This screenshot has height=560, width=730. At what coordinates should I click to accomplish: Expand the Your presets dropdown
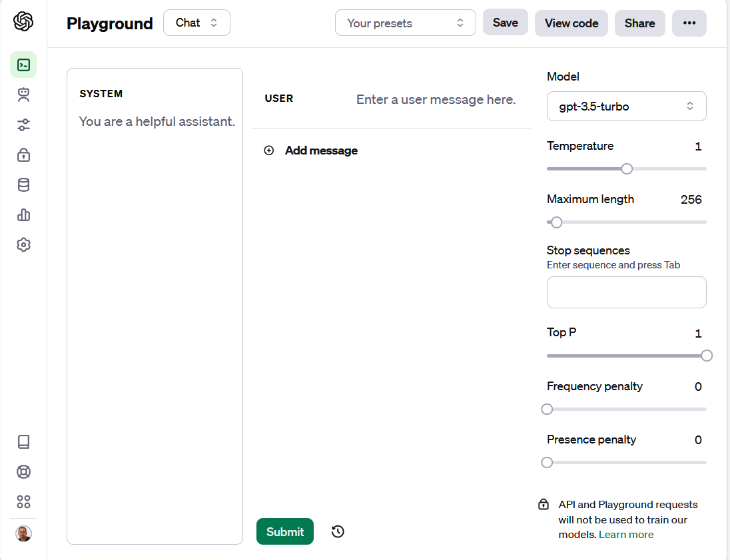406,23
